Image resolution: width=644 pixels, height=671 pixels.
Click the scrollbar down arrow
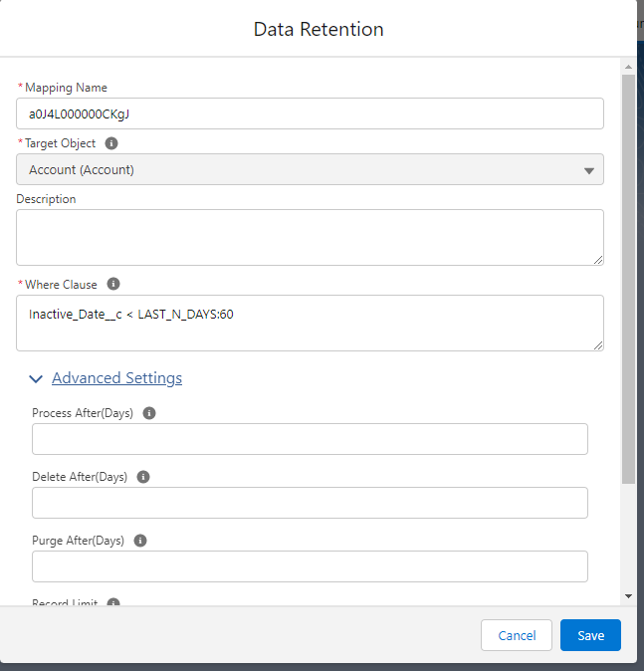click(627, 595)
